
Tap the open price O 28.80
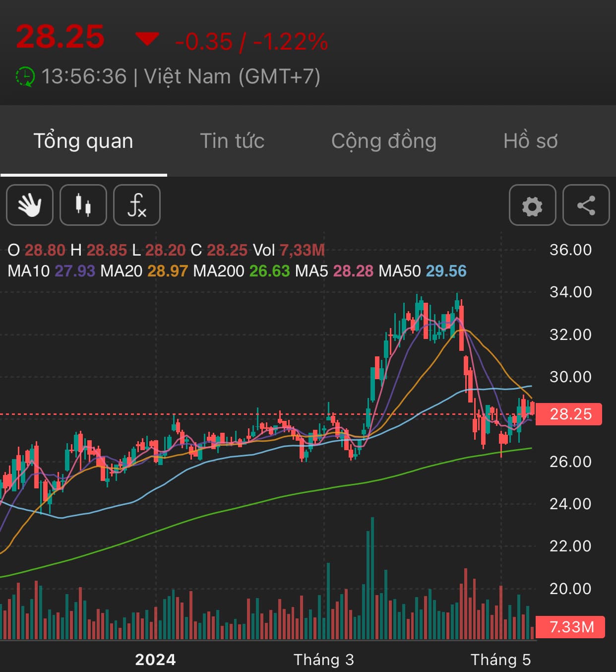[36, 250]
